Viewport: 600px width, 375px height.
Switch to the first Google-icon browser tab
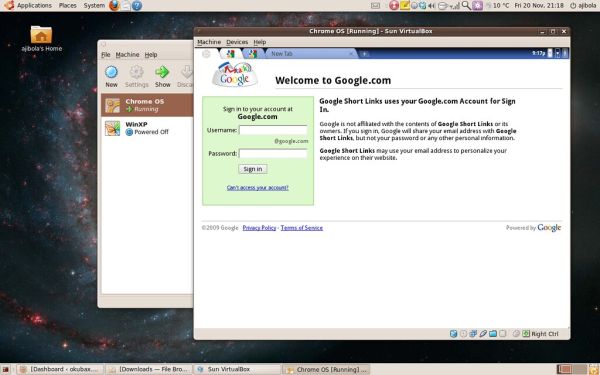(230, 54)
